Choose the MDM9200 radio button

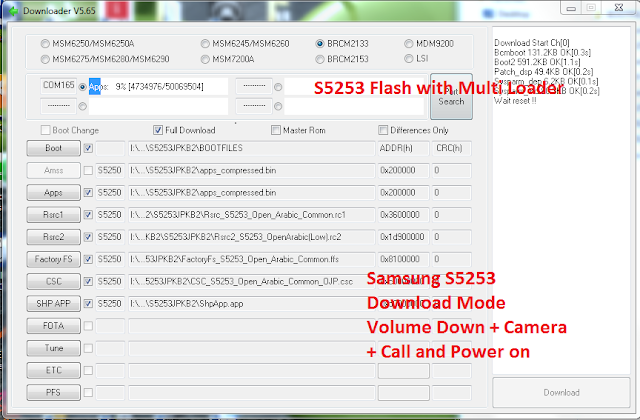coord(409,44)
